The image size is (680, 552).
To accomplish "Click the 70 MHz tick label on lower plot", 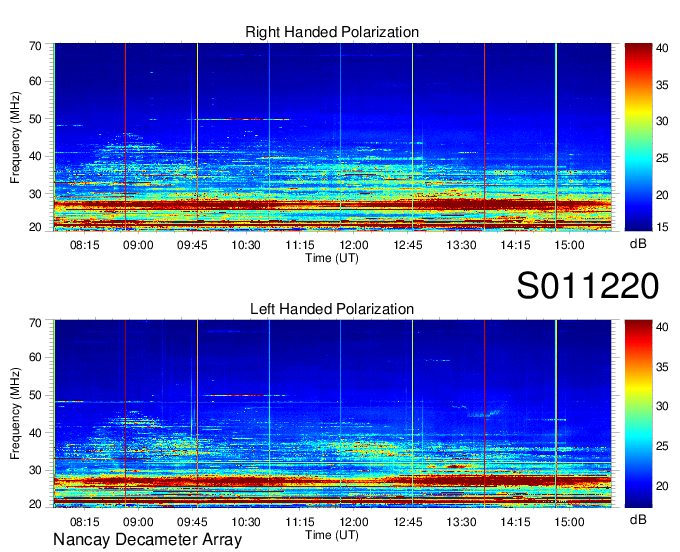I will click(35, 323).
